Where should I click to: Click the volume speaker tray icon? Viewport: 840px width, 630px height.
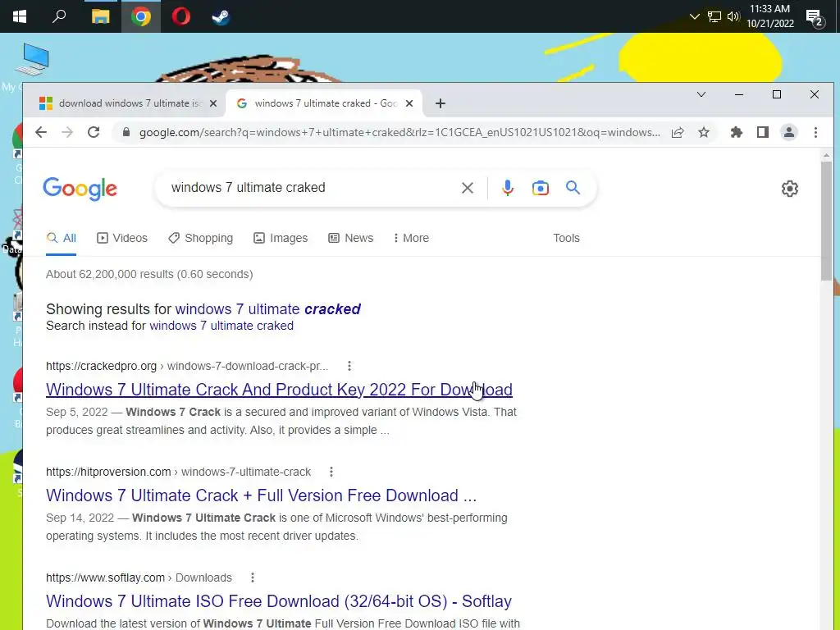(733, 16)
